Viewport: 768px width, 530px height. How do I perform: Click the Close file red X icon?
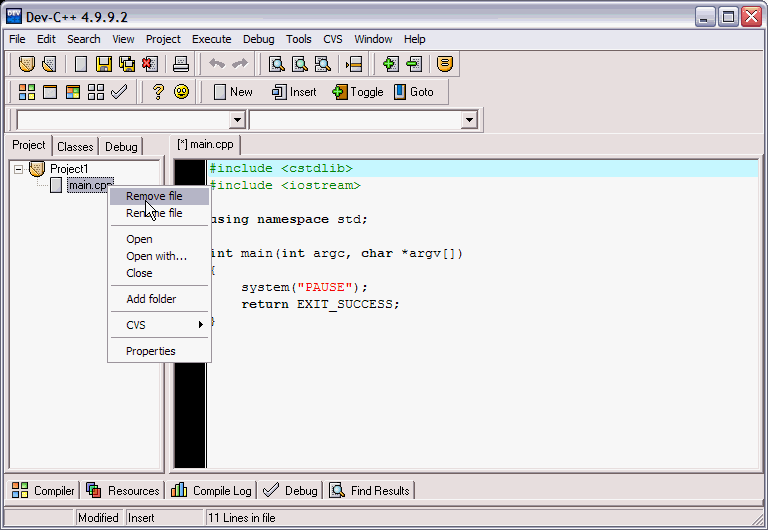tap(150, 64)
